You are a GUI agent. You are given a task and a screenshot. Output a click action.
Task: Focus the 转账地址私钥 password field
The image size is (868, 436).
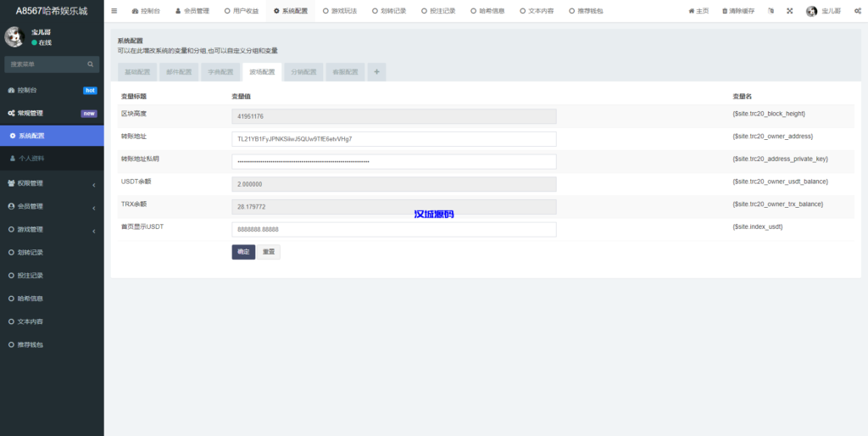pos(393,162)
